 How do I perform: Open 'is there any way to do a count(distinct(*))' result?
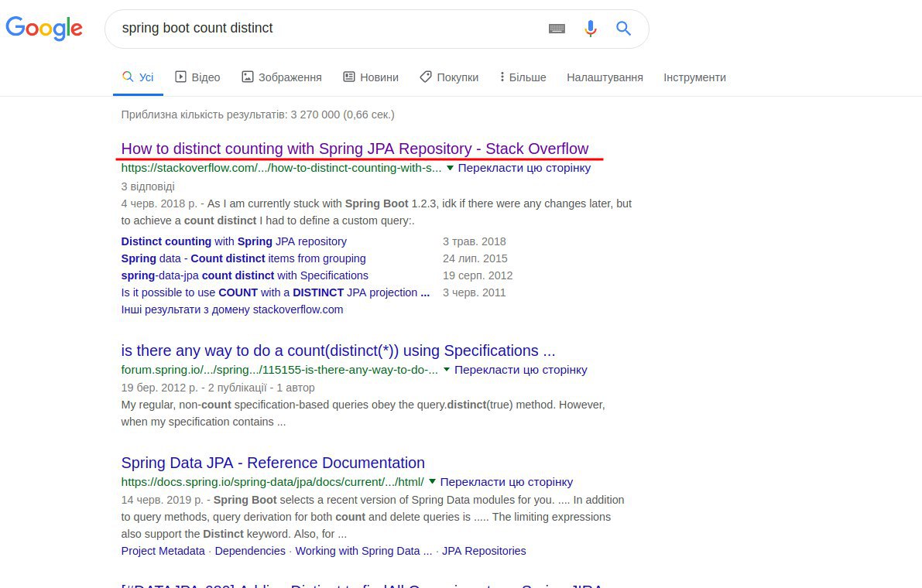tap(338, 350)
